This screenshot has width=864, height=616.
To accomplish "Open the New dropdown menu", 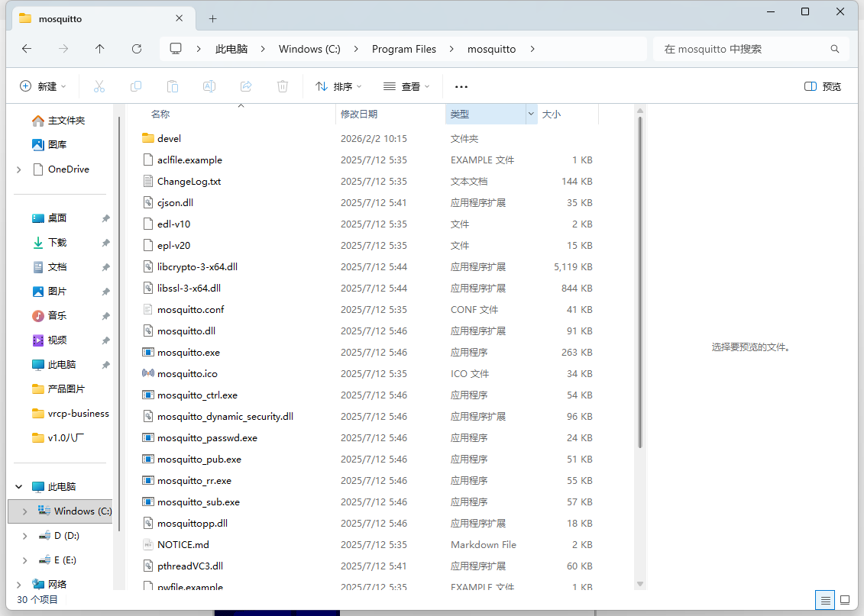I will (x=43, y=86).
